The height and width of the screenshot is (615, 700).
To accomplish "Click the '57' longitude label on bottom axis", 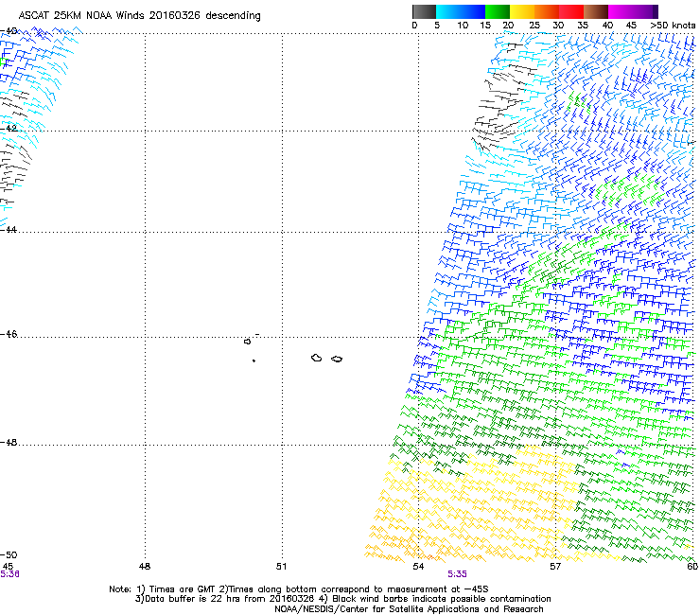I will click(x=555, y=567).
